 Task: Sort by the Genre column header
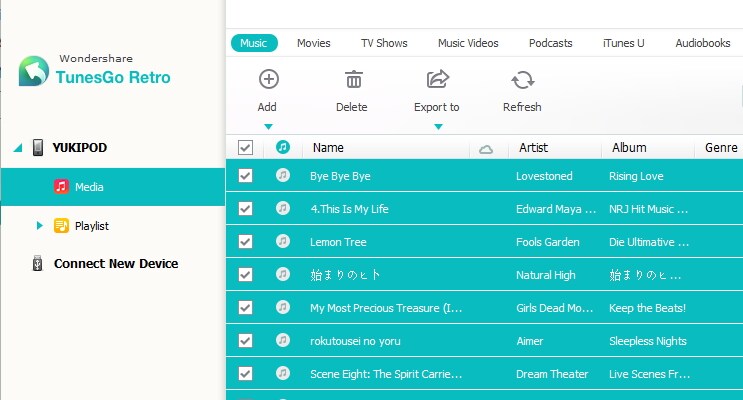721,148
